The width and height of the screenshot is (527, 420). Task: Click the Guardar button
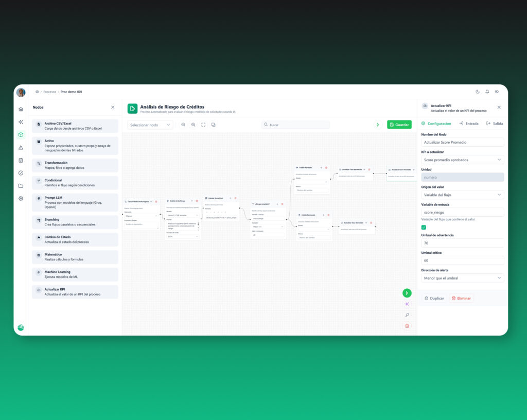tap(399, 125)
